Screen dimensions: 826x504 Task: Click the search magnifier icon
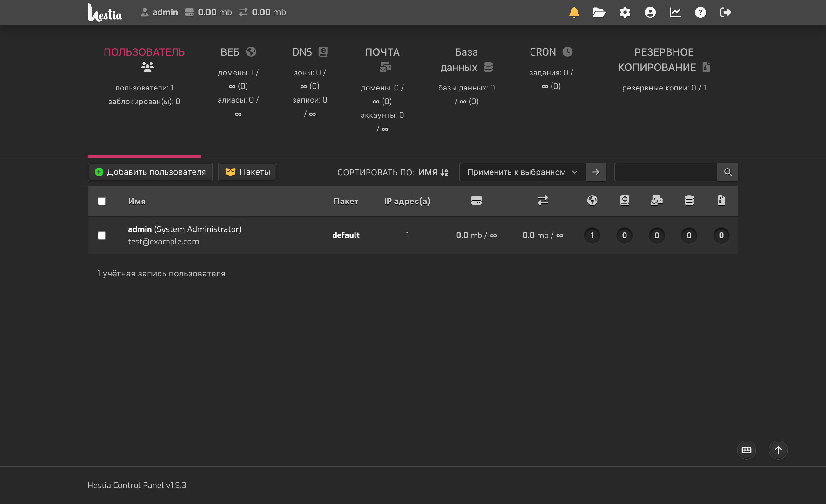pos(728,172)
